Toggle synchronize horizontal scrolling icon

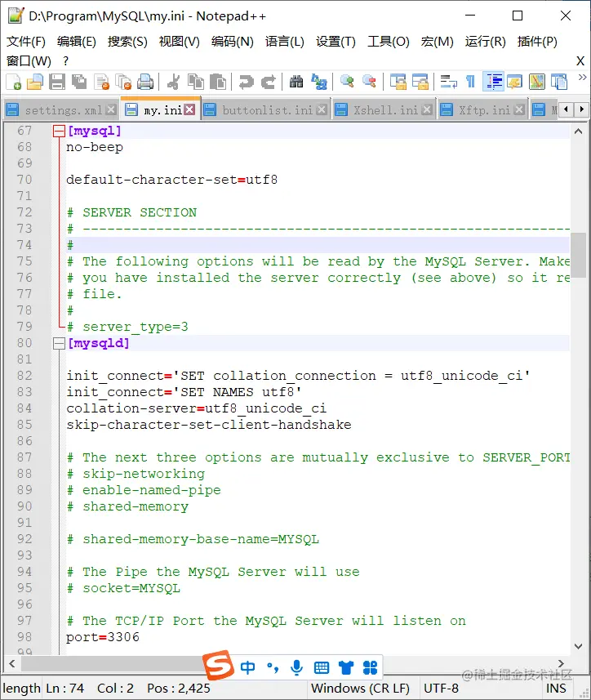pos(420,82)
